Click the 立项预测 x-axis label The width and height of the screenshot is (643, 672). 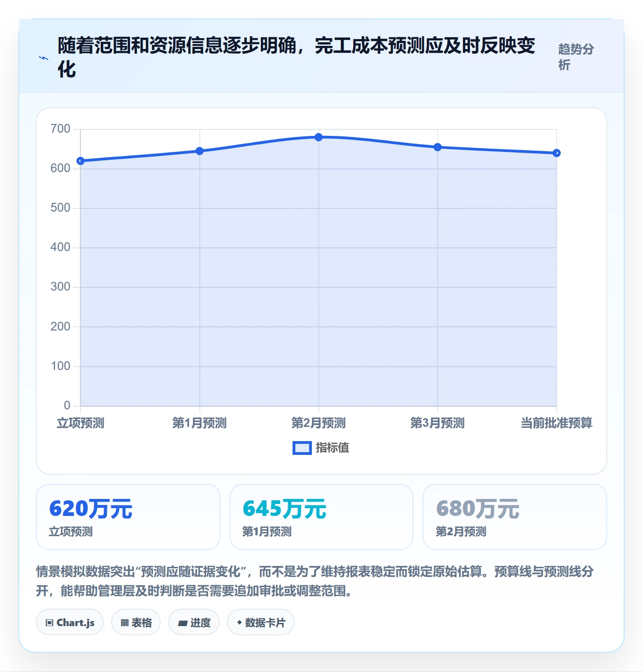[x=81, y=423]
